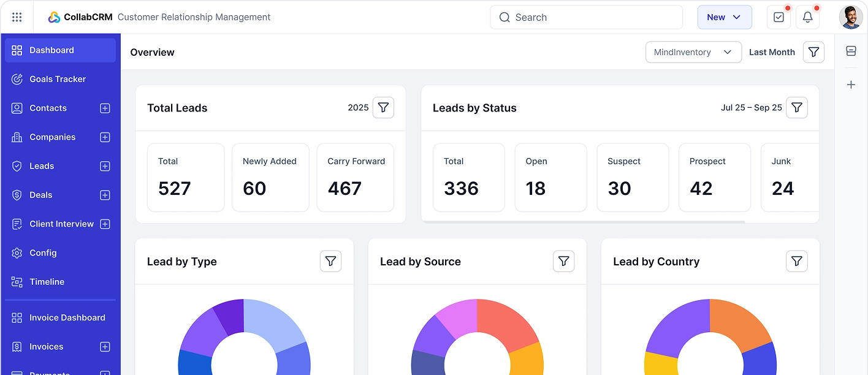The image size is (868, 375).
Task: Open the 2025 year filter on Total Leads
Action: (383, 107)
